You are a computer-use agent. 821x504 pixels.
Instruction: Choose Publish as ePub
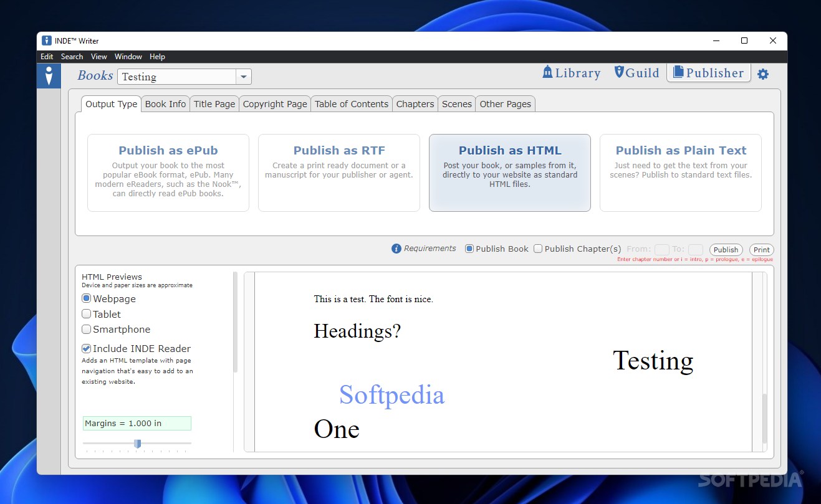point(168,173)
